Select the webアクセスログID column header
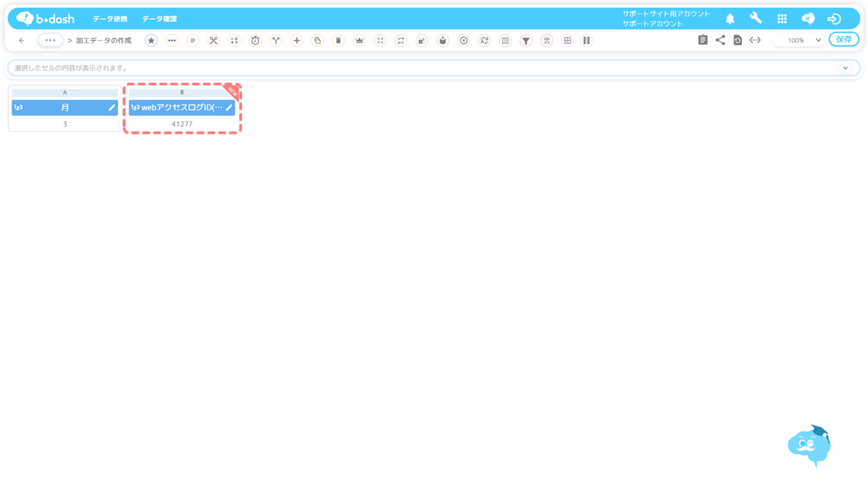This screenshot has width=868, height=488. (182, 108)
